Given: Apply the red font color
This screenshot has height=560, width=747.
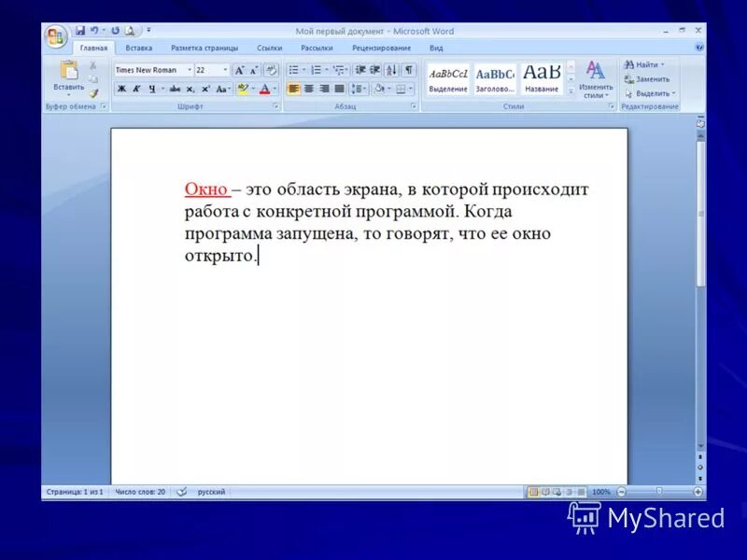Looking at the screenshot, I should pos(265,89).
